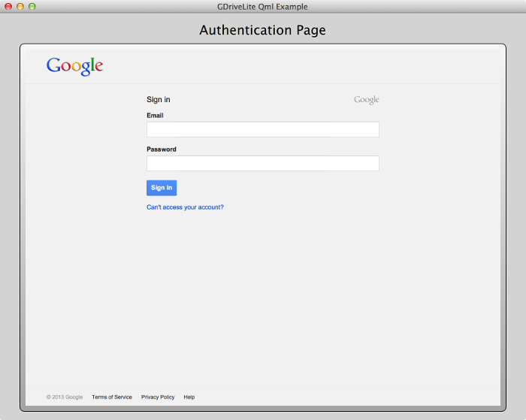Open the "Can't access your account?" link
The image size is (526, 420).
pos(185,207)
